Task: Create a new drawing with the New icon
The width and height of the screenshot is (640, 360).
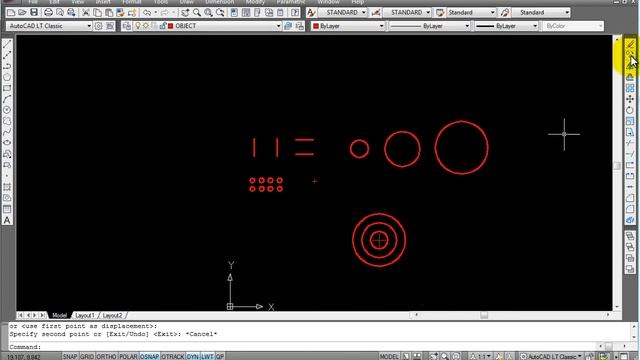Action: [11, 13]
